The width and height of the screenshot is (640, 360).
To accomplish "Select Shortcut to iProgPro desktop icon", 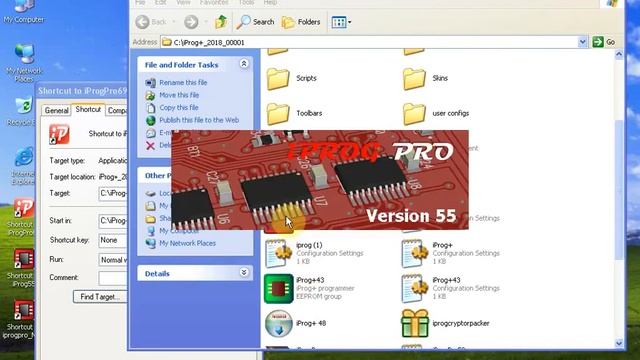I will [22, 218].
